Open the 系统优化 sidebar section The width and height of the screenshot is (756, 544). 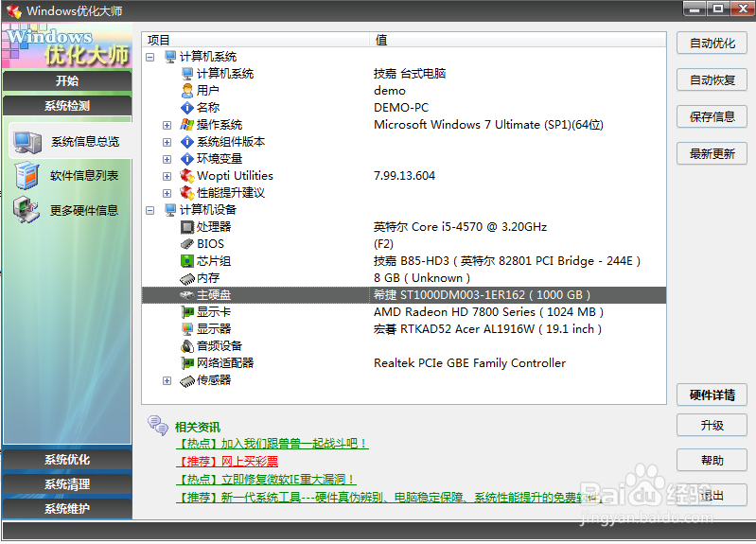(x=67, y=460)
